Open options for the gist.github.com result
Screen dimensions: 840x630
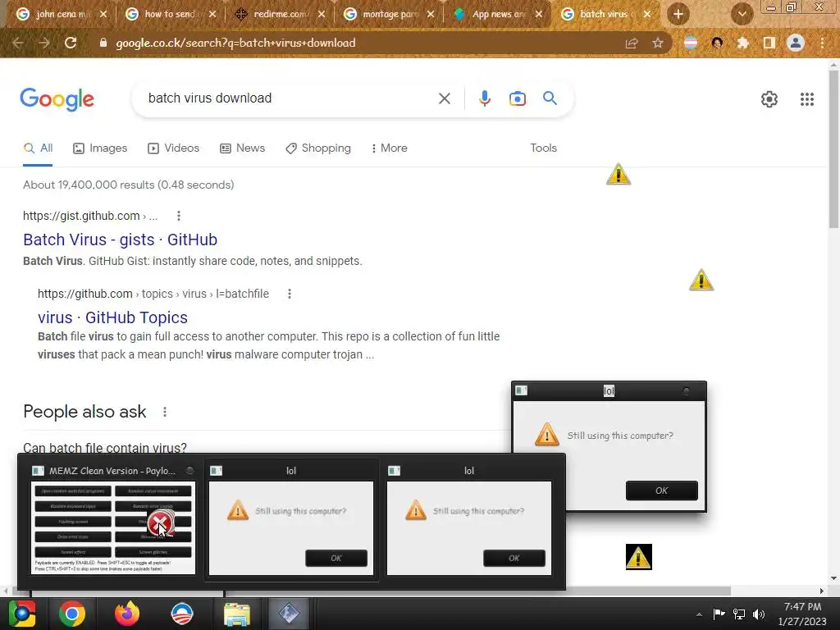pyautogui.click(x=178, y=216)
